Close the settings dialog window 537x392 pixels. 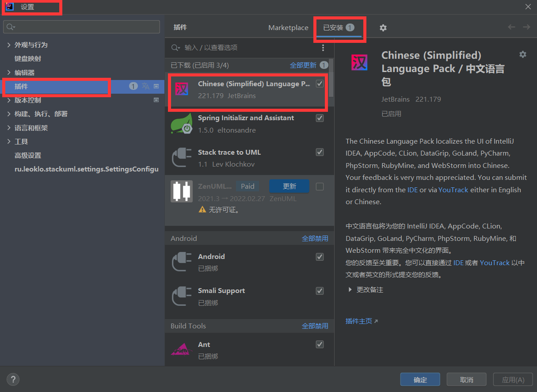pyautogui.click(x=528, y=7)
